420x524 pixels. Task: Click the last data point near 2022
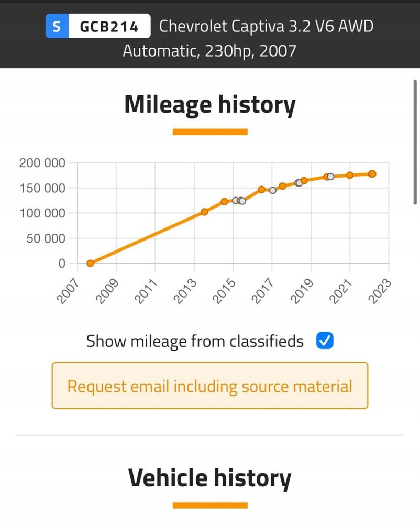(372, 173)
